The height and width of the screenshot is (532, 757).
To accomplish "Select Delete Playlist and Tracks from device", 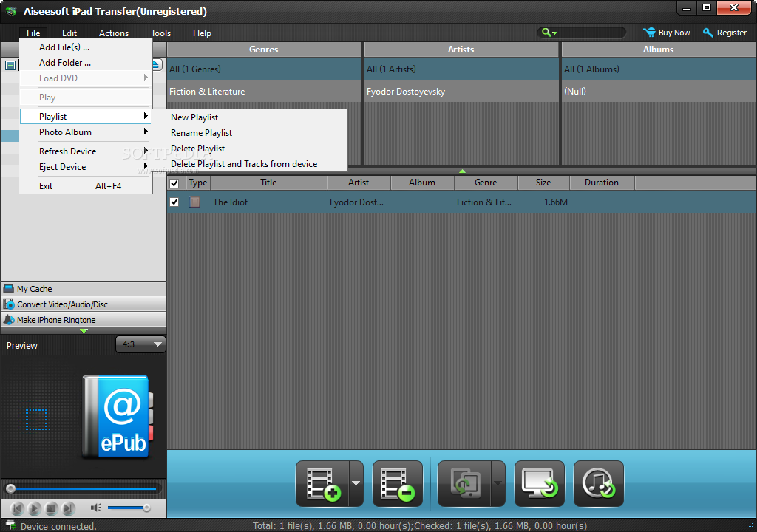I will [250, 163].
